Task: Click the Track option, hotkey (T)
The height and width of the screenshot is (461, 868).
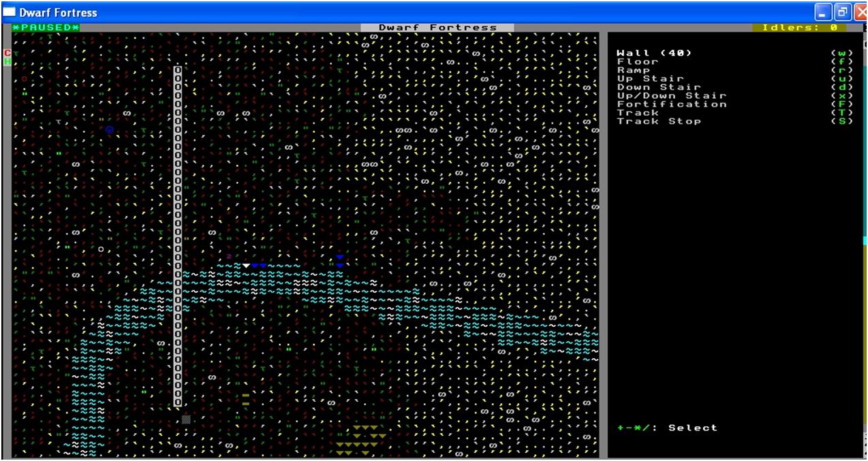Action: [637, 112]
